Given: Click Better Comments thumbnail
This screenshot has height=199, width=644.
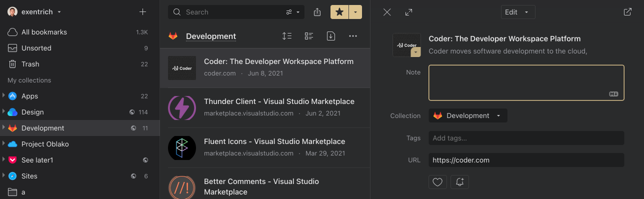Looking at the screenshot, I should pos(182,187).
